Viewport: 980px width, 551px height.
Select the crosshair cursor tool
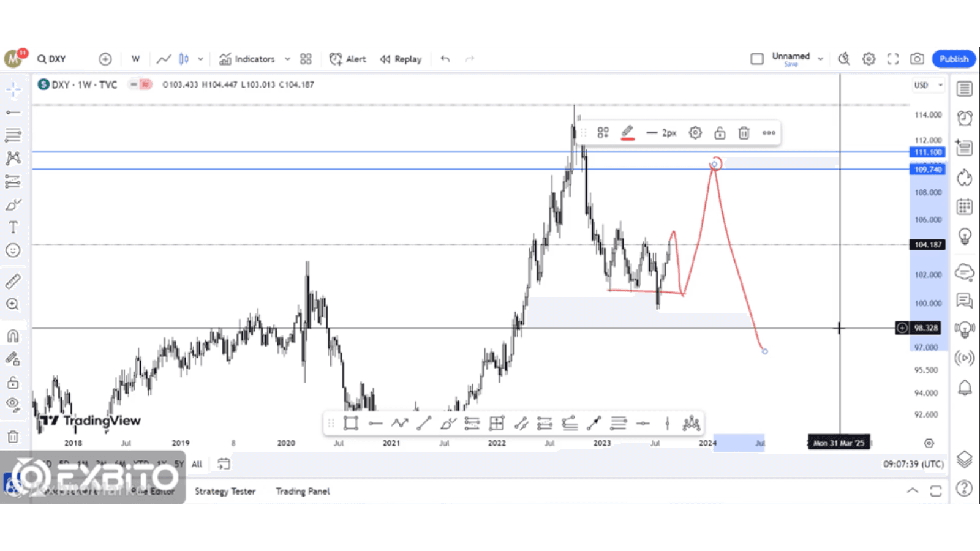tap(13, 90)
